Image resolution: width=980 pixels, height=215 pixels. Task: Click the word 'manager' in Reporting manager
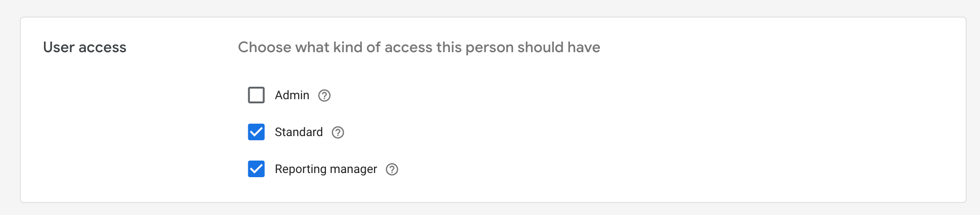point(354,170)
